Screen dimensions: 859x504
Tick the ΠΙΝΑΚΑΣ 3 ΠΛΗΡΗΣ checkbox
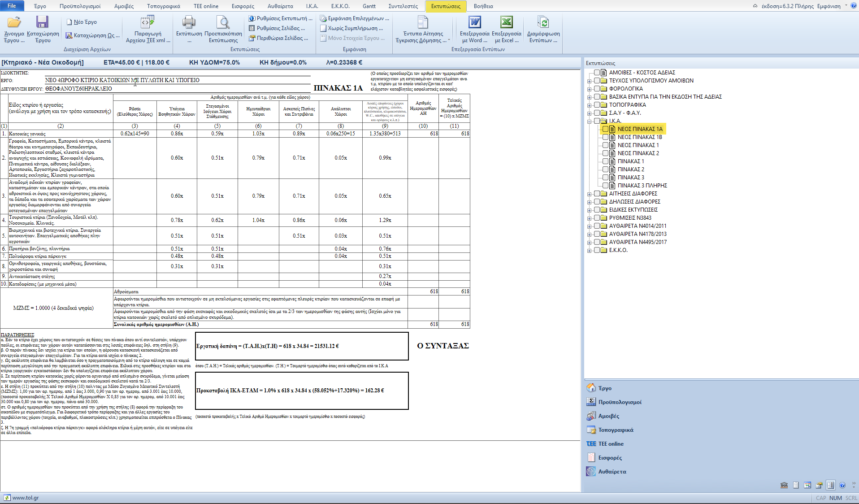pyautogui.click(x=605, y=186)
